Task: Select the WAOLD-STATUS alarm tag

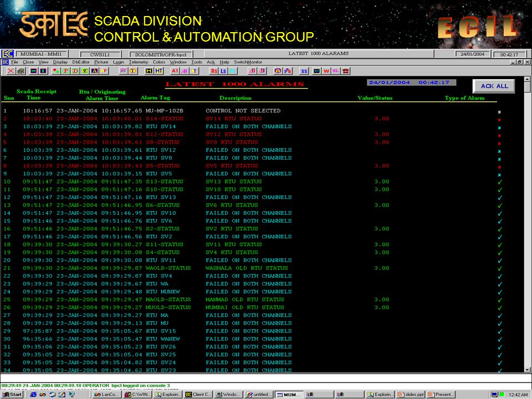Action: click(x=168, y=268)
